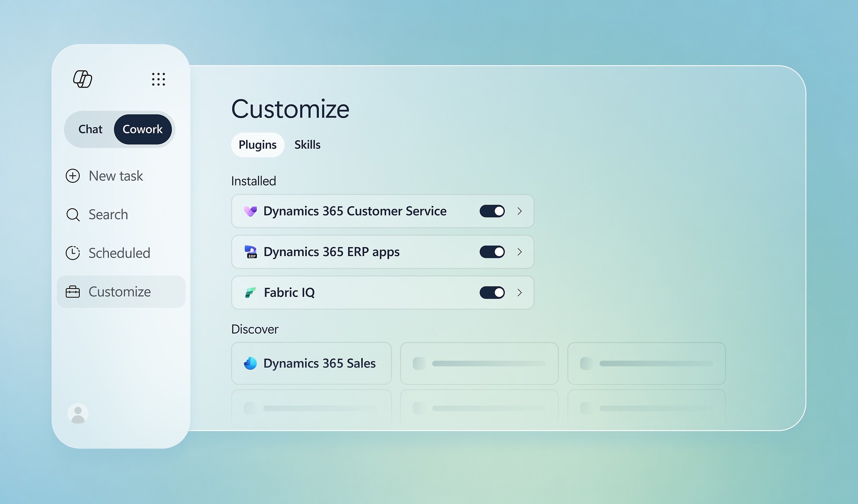Open Fabric IQ details with the chevron
The image size is (858, 504).
520,292
